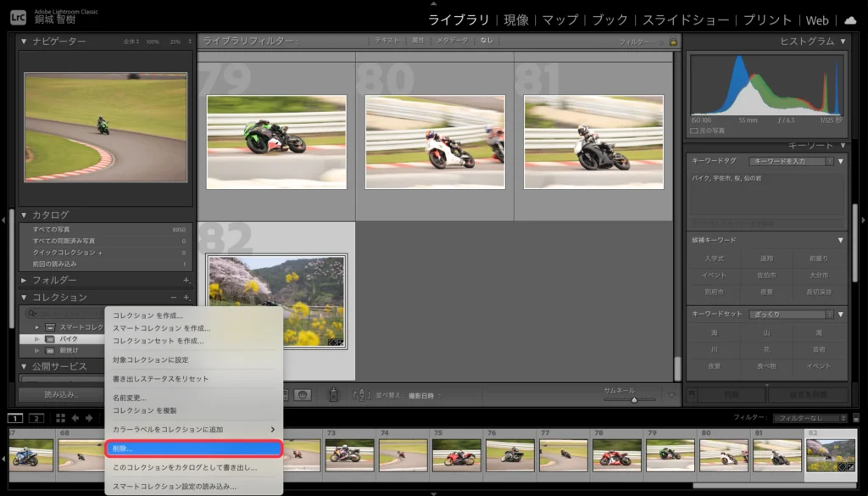Open people face view icon in toolbar
This screenshot has height=496, width=868.
(303, 395)
